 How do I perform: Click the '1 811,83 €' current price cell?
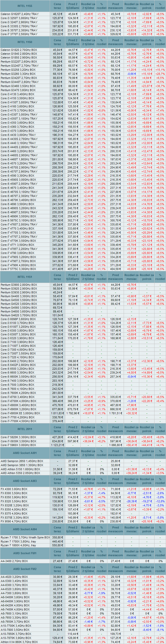pyautogui.click(x=57, y=413)
